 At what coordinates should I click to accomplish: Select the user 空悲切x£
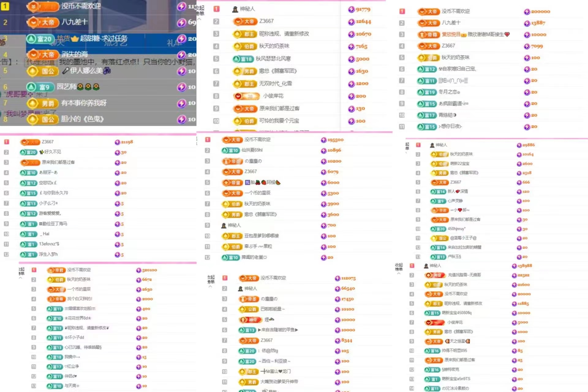[x=48, y=183]
